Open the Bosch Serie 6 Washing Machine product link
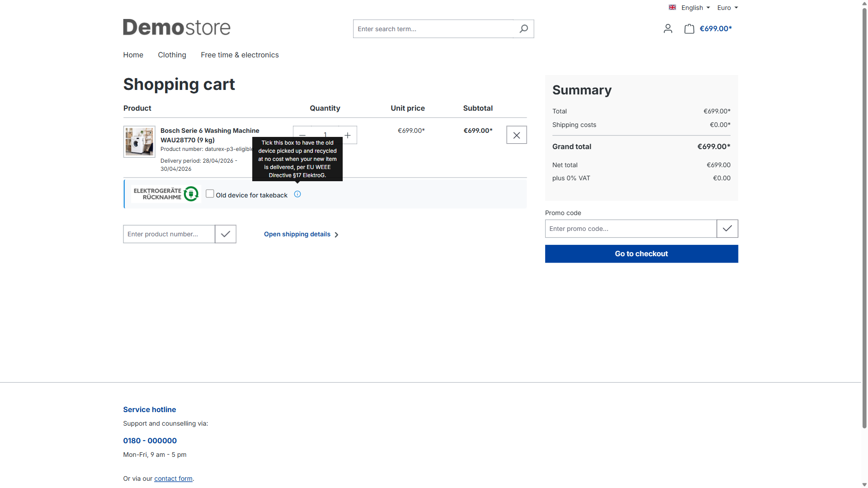Screen dimensions: 868x488 210,136
